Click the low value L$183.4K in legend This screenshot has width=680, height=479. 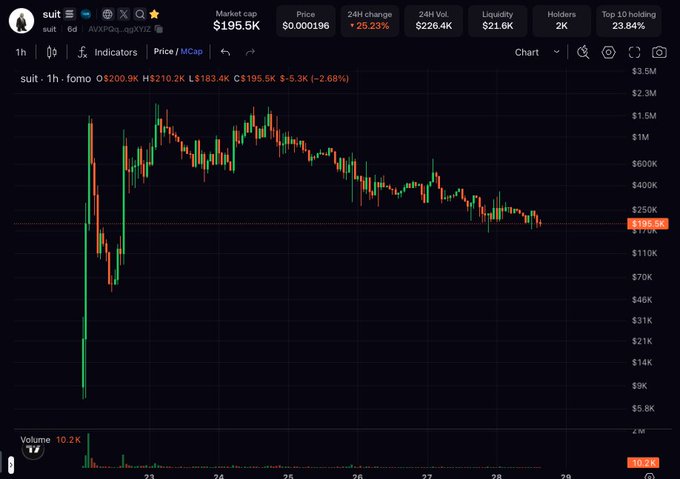(x=209, y=78)
